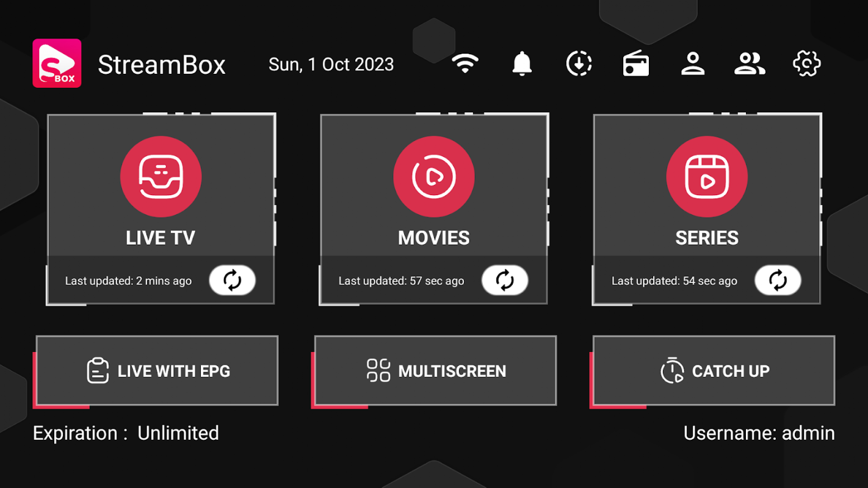The width and height of the screenshot is (868, 488).
Task: Click 'Last updated: 57 sec ago' text
Action: tap(402, 281)
